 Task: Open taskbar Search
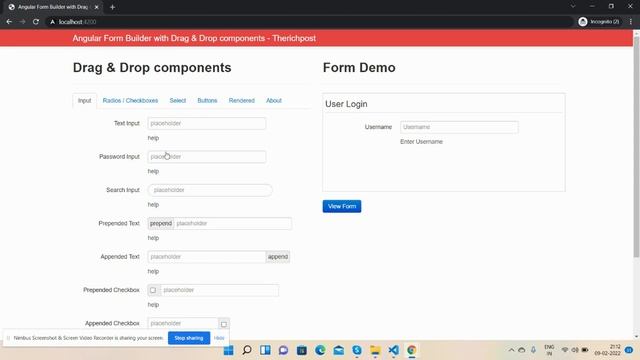coord(247,350)
